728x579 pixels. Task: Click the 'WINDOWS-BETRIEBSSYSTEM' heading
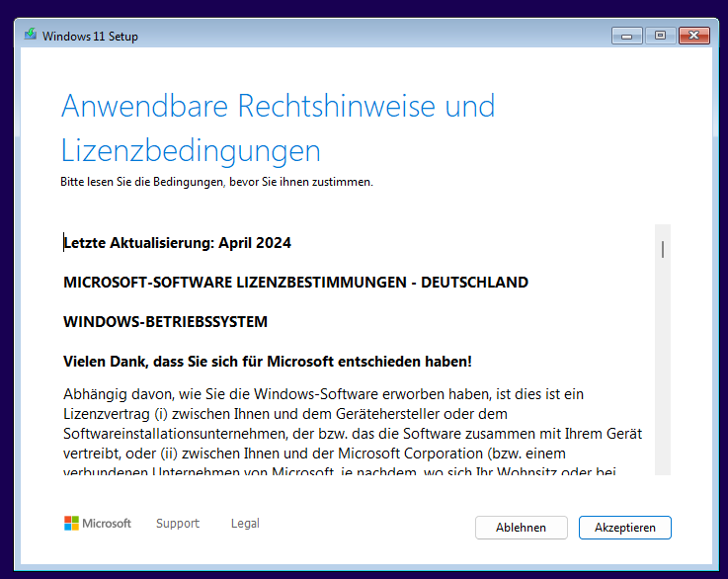[x=165, y=322]
